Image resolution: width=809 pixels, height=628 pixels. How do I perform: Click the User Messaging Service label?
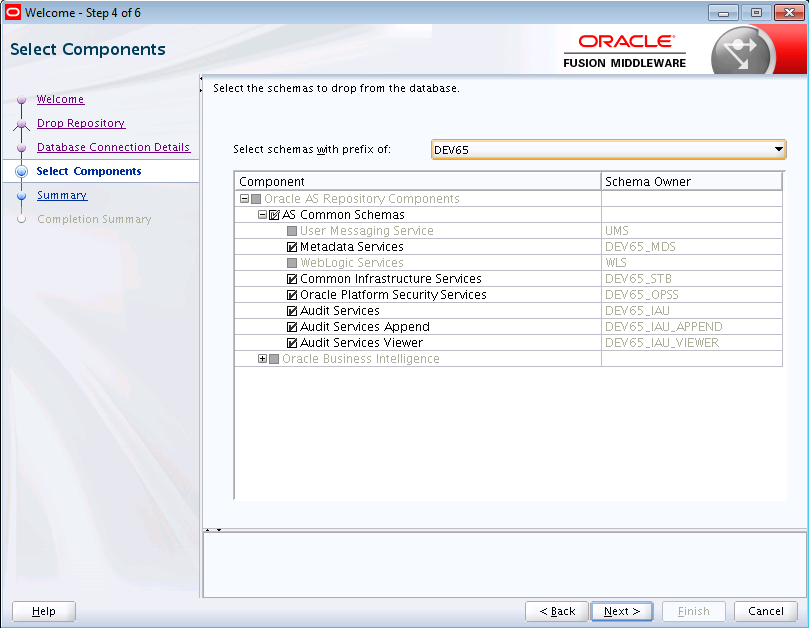[x=367, y=231]
